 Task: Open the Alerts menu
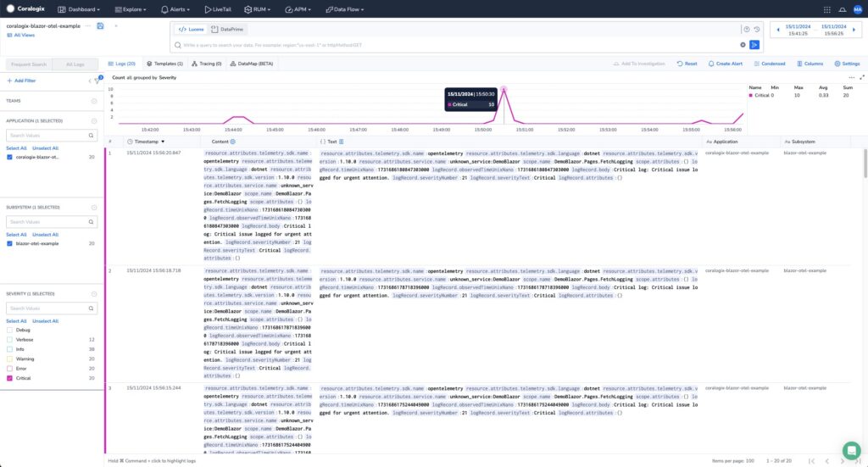[175, 9]
